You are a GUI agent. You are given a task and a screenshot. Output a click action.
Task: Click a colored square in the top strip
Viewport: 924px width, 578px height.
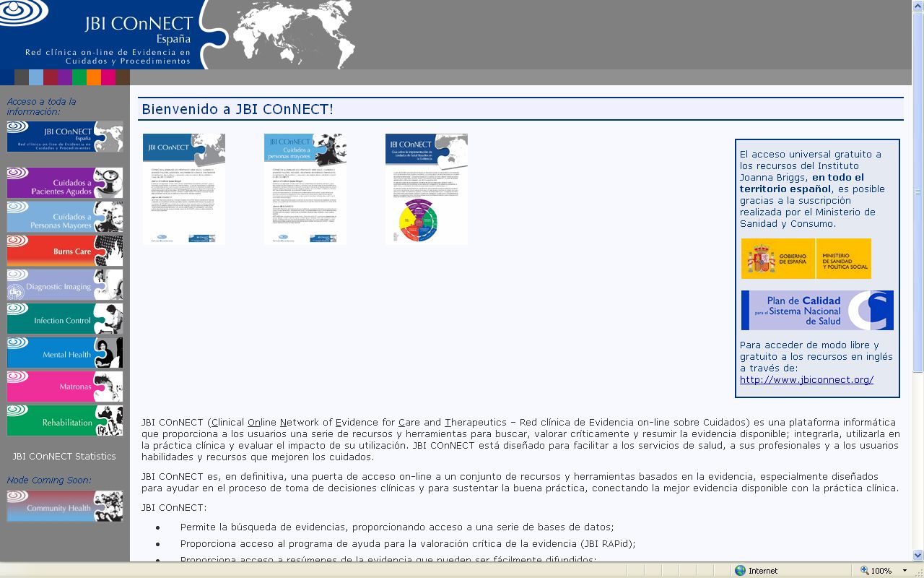click(x=36, y=77)
